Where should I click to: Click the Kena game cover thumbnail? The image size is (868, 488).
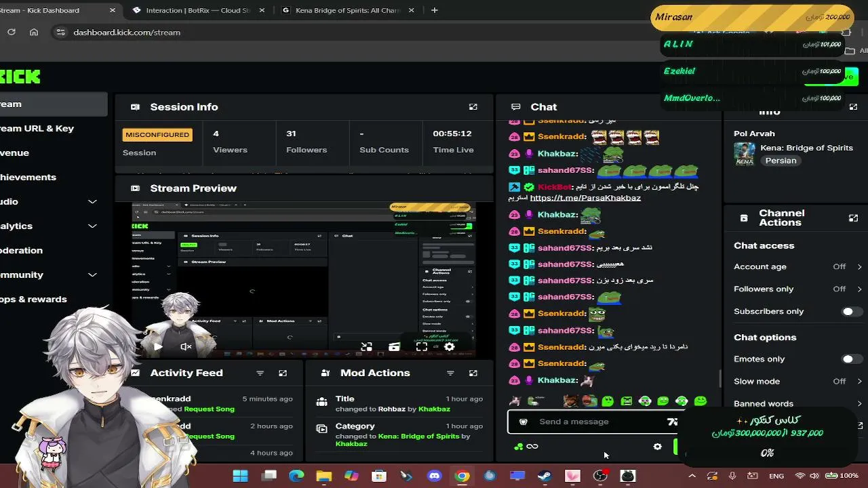[745, 154]
